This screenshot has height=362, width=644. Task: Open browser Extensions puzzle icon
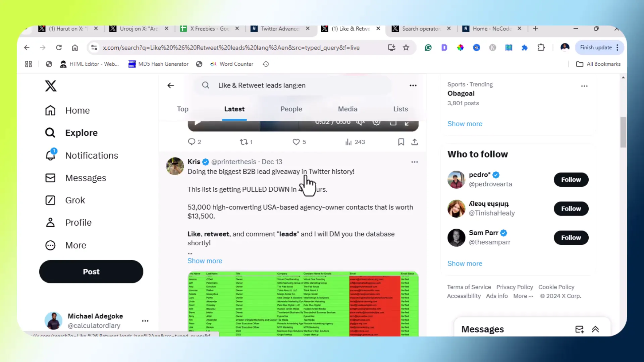click(541, 48)
